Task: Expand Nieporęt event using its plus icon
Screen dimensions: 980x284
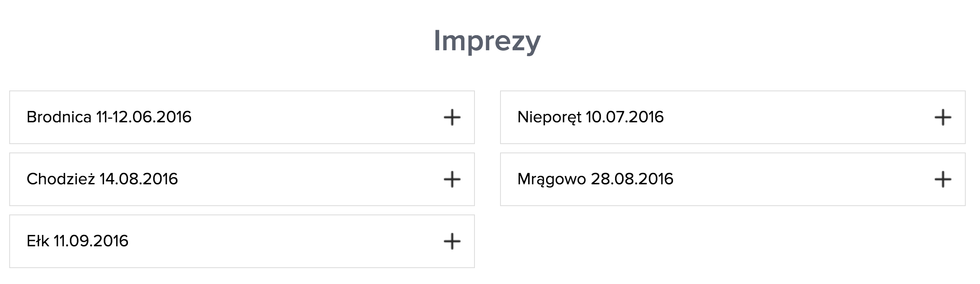Action: pos(943,117)
